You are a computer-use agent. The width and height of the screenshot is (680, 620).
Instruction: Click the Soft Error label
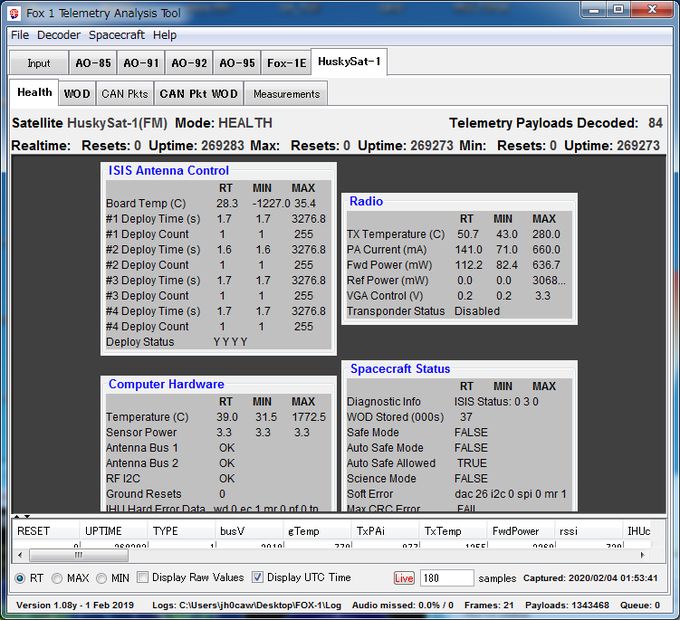pos(370,494)
